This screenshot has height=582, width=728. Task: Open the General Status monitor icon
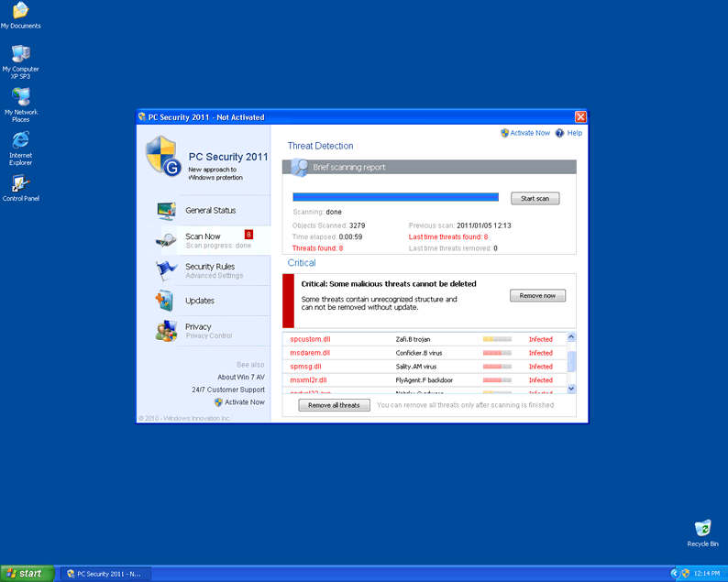pos(166,211)
